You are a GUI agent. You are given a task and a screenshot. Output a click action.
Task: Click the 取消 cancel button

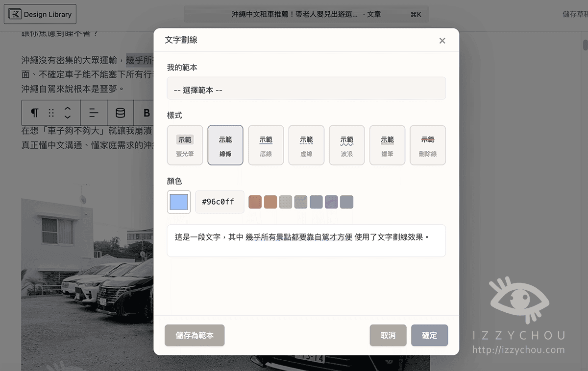click(388, 335)
